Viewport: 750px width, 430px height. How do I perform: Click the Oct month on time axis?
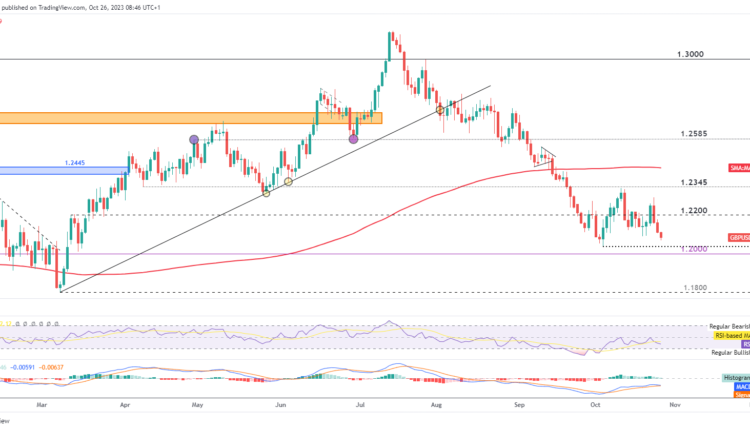594,408
